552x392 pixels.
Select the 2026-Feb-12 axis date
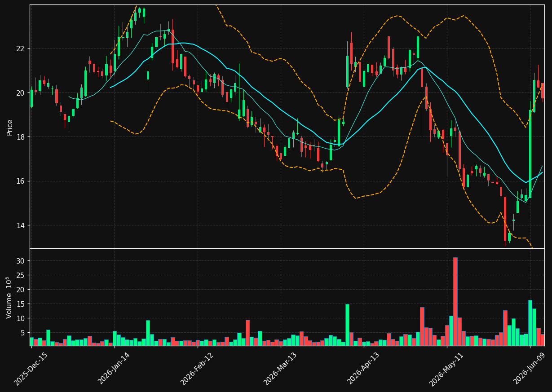pyautogui.click(x=197, y=369)
